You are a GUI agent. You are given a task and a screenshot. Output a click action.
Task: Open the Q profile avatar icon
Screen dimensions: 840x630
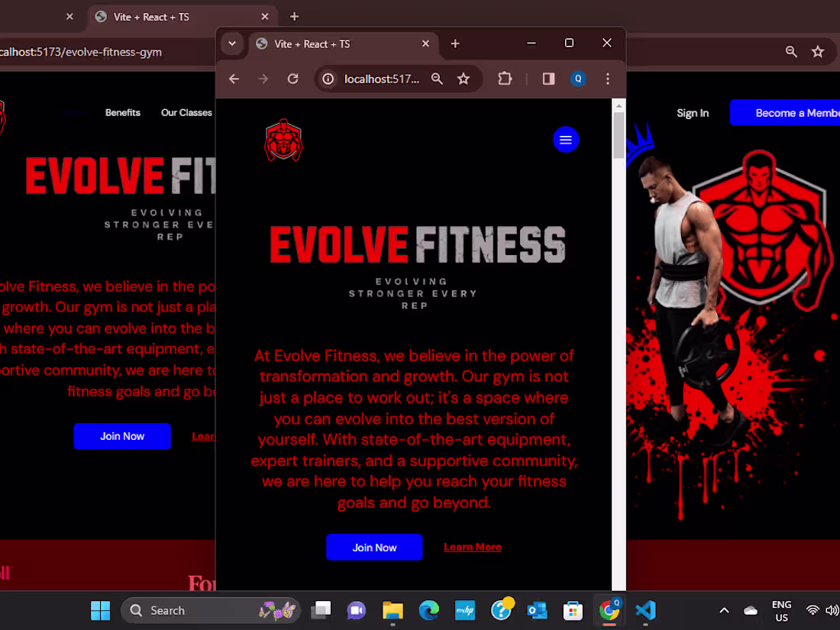[x=577, y=79]
